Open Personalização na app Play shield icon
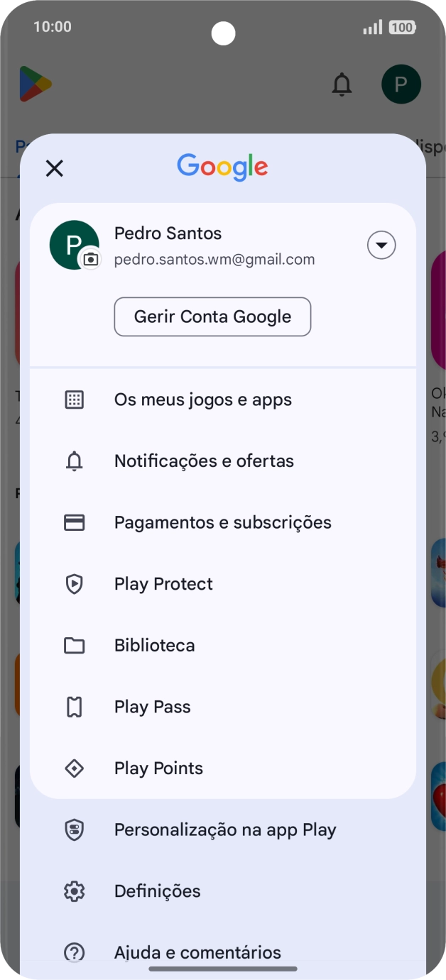 click(x=75, y=830)
